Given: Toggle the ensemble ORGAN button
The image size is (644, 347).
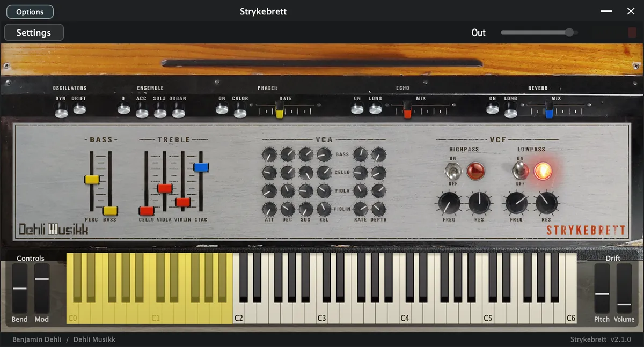Looking at the screenshot, I should tap(178, 110).
